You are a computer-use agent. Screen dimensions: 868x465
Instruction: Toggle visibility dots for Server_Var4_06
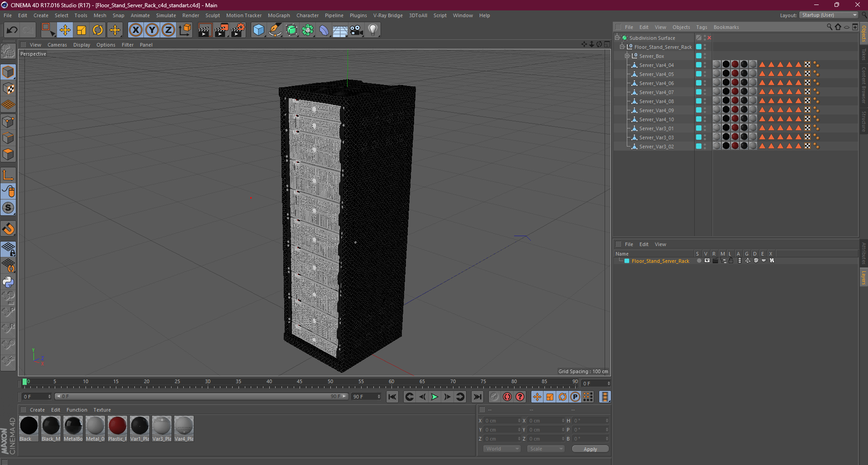(705, 83)
